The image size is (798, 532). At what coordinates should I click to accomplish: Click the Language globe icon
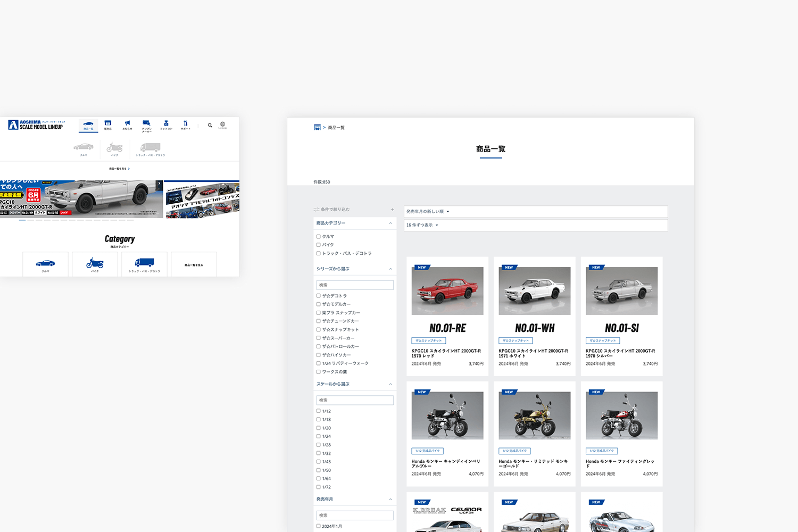click(222, 124)
